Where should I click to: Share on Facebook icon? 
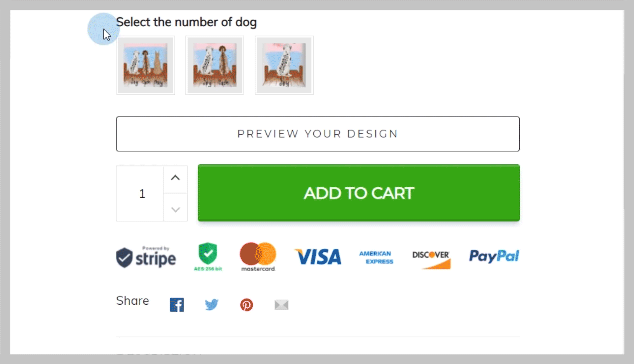click(177, 305)
